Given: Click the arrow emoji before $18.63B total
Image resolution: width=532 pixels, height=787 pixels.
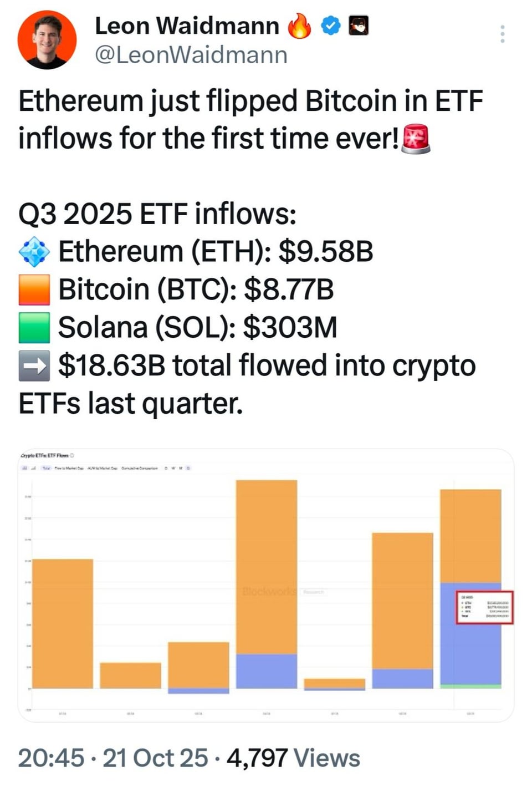Looking at the screenshot, I should point(34,365).
